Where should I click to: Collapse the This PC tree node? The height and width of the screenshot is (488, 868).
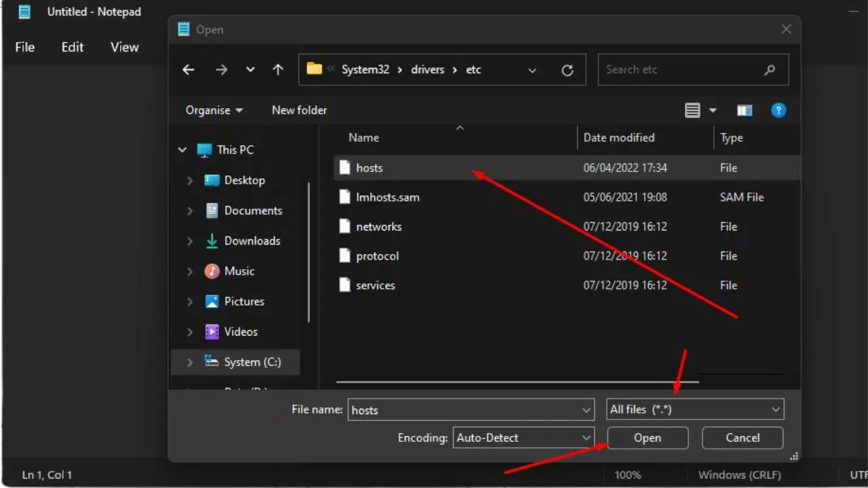(x=182, y=150)
